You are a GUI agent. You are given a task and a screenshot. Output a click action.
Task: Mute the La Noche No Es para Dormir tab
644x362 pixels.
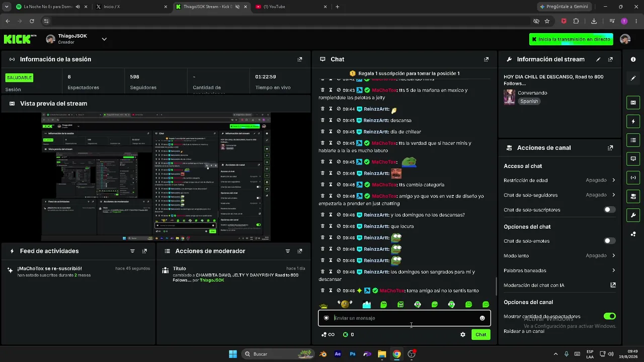[x=77, y=7]
